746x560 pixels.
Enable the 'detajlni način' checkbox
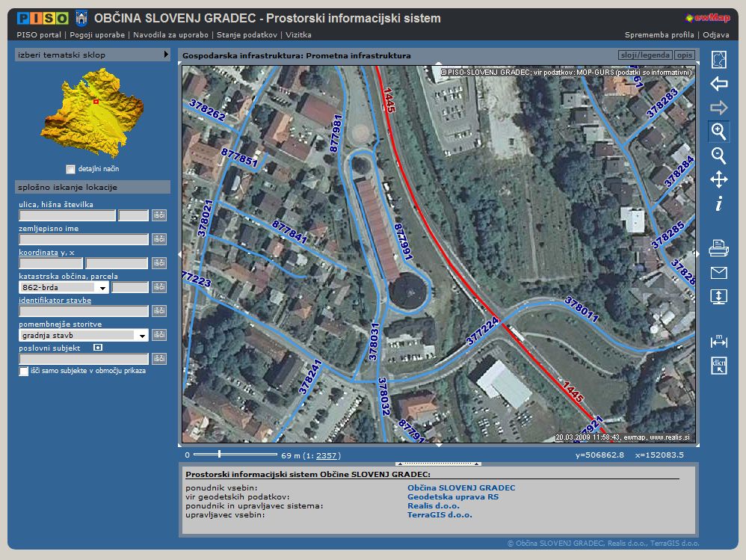[x=71, y=169]
